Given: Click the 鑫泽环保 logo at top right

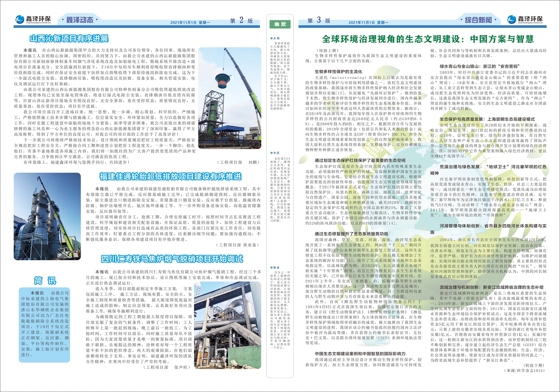Looking at the screenshot, I should pos(525,19).
